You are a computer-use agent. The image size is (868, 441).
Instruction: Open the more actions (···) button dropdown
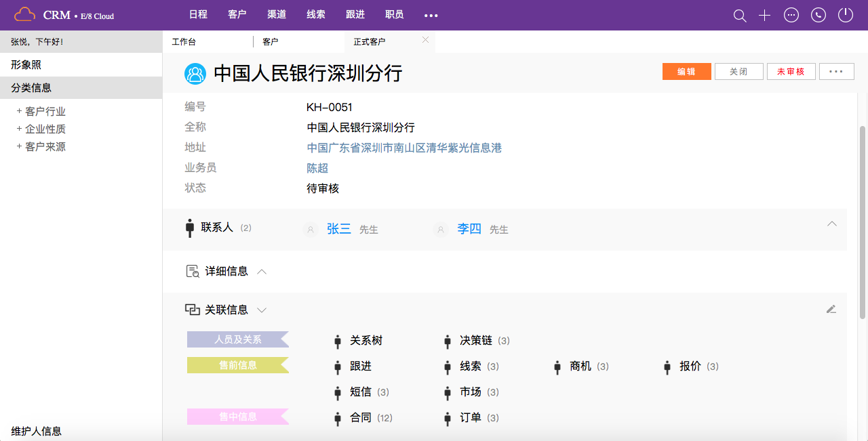[x=836, y=71]
